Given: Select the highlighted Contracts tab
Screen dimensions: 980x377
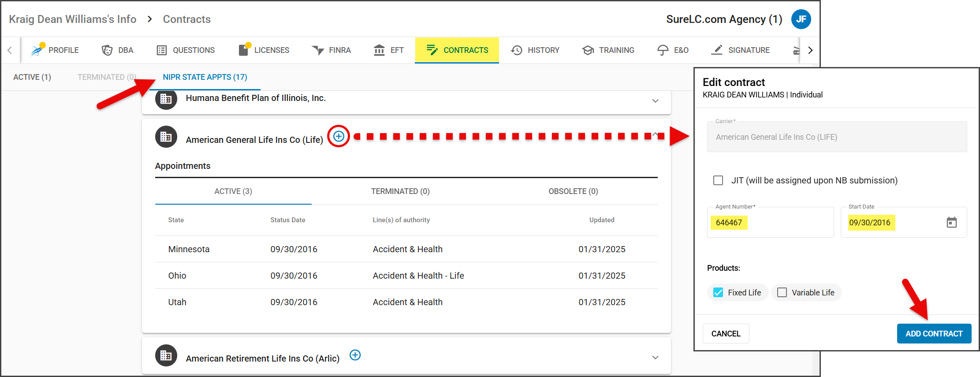Looking at the screenshot, I should [457, 50].
